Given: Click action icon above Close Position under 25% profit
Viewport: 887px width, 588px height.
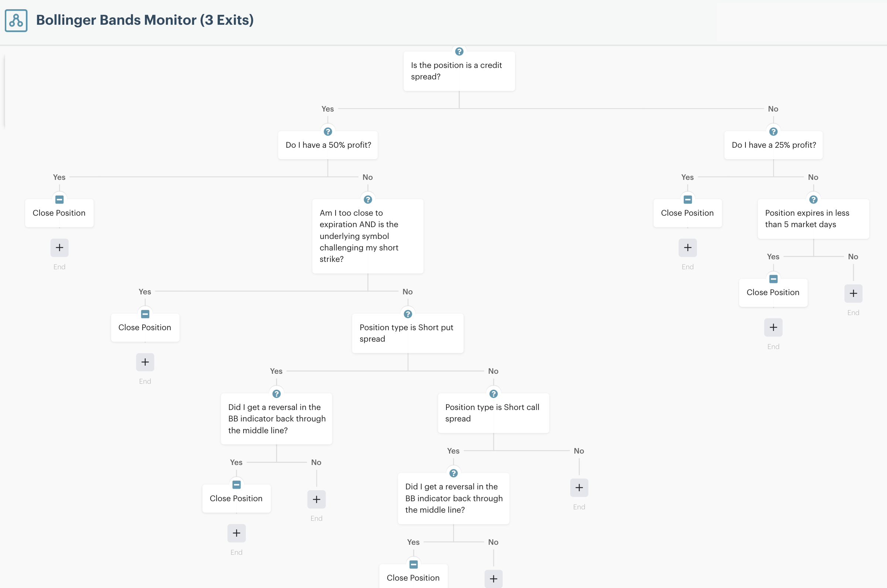Looking at the screenshot, I should pyautogui.click(x=687, y=199).
